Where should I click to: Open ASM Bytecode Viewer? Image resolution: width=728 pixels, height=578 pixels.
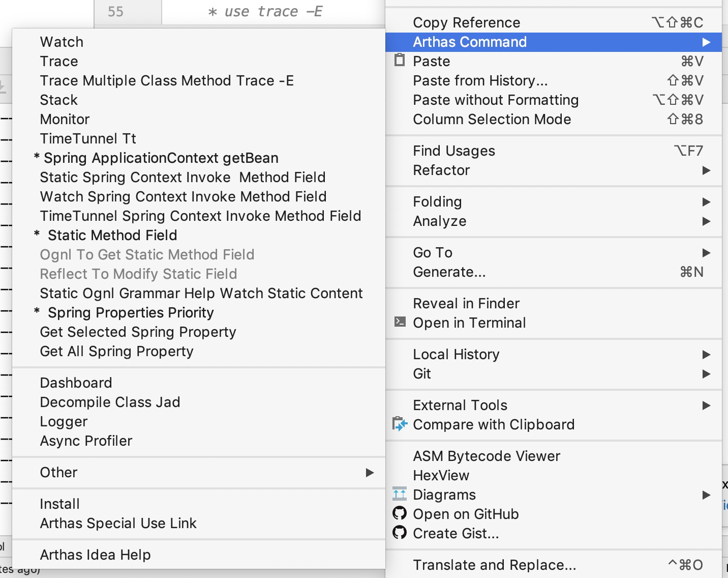click(x=486, y=456)
